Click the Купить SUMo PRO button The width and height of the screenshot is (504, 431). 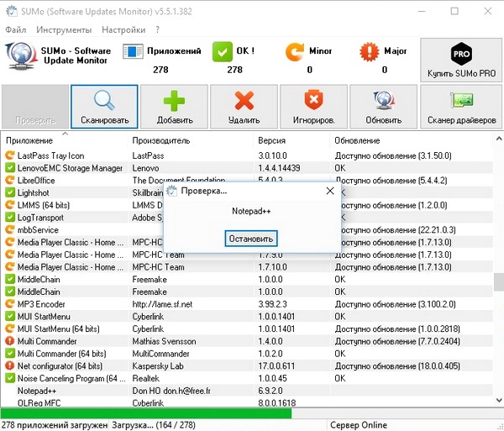[461, 60]
